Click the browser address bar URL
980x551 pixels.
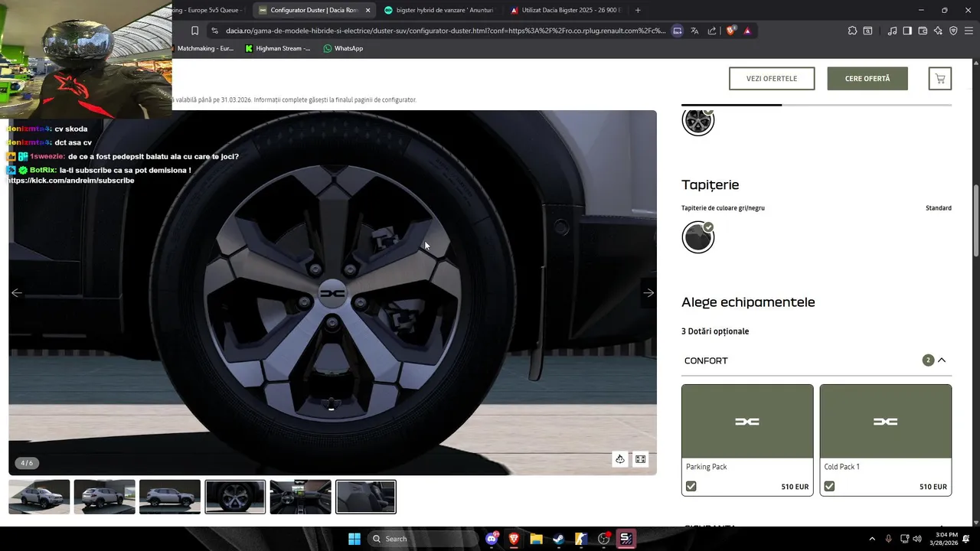tap(446, 31)
